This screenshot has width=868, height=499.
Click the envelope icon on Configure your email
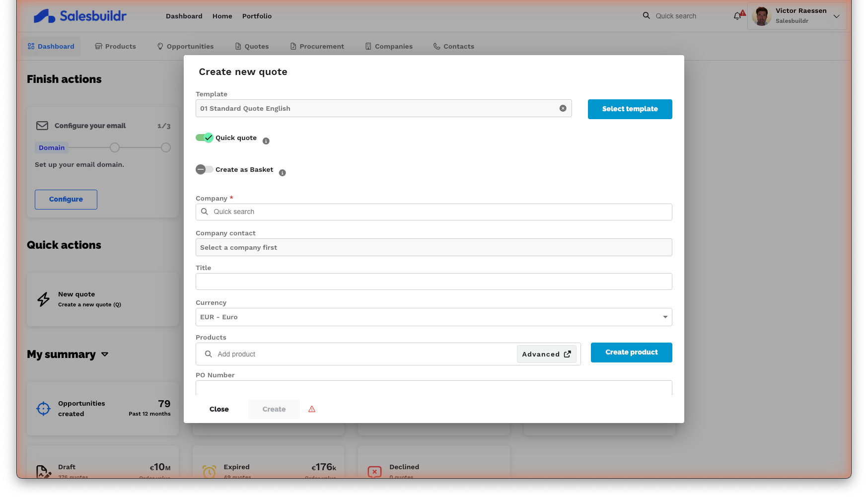click(42, 126)
